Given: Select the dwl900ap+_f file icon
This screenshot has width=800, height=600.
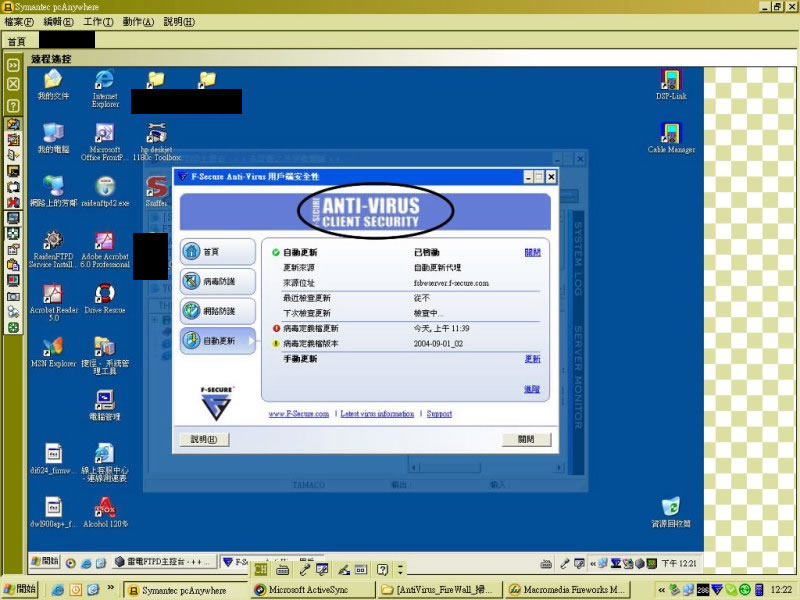Looking at the screenshot, I should [x=53, y=513].
